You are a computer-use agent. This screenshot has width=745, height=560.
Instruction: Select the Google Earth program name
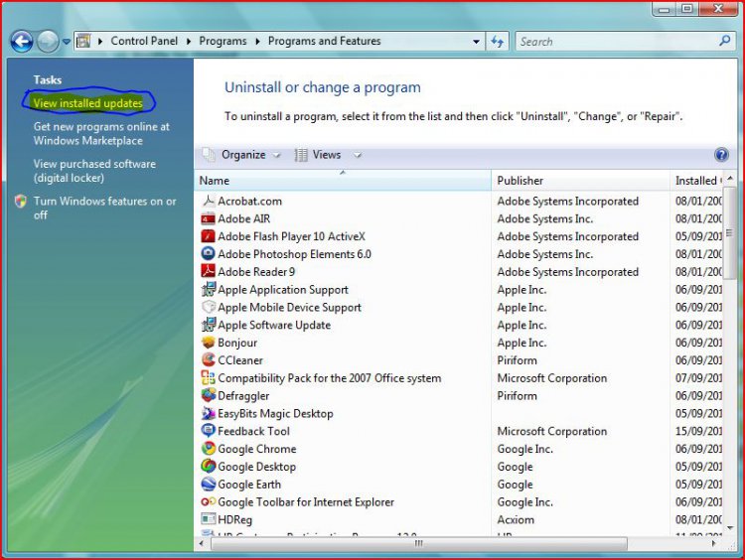[249, 484]
